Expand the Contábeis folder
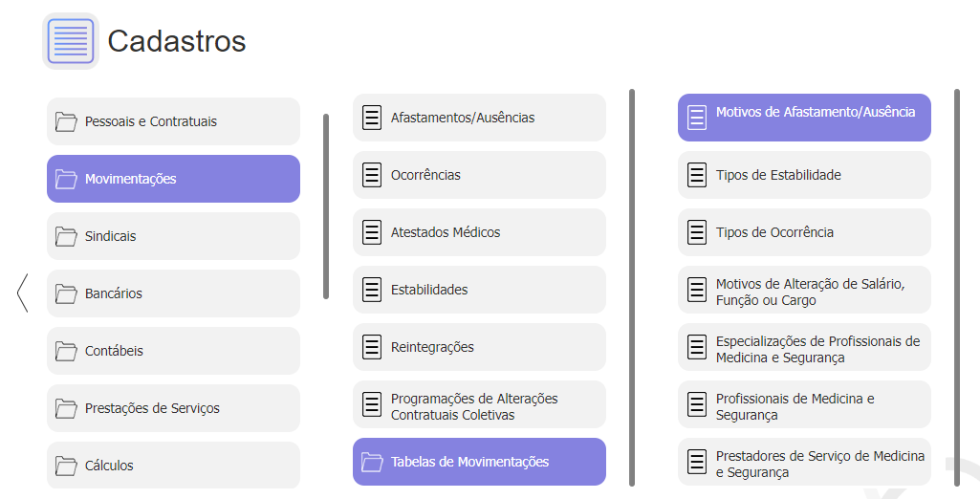The width and height of the screenshot is (980, 499). coord(173,351)
